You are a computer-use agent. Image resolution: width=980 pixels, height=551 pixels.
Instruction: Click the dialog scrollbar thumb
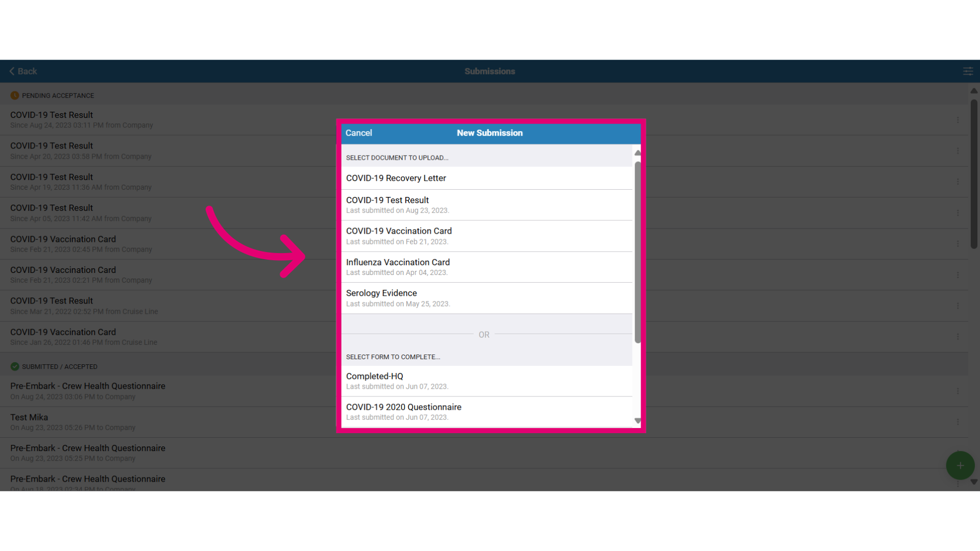click(x=638, y=253)
